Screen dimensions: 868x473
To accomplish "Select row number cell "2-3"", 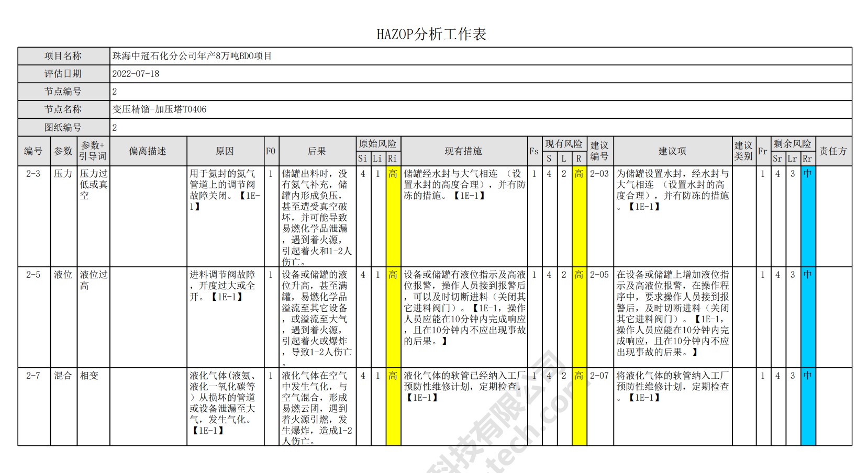I will point(34,216).
